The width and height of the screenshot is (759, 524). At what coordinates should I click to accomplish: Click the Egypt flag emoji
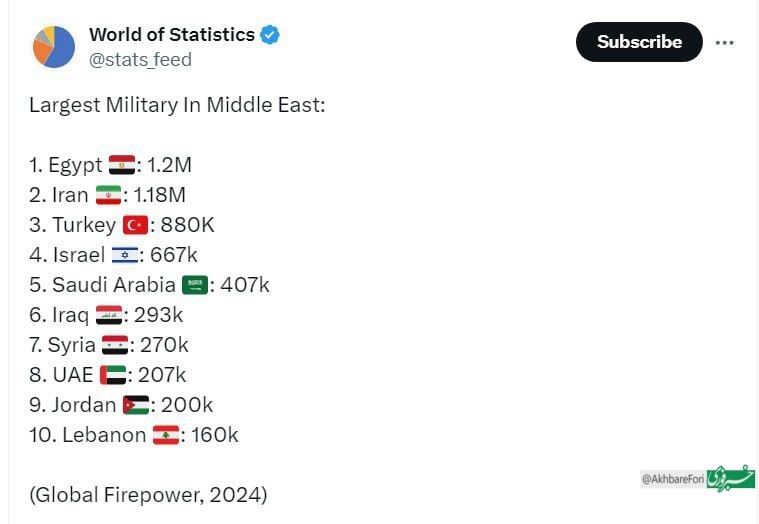coord(122,165)
